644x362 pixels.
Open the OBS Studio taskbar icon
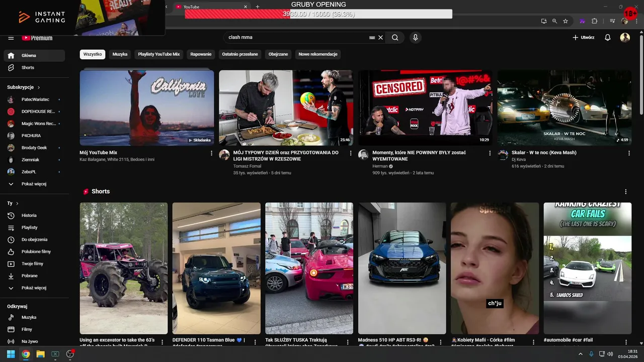click(70, 354)
